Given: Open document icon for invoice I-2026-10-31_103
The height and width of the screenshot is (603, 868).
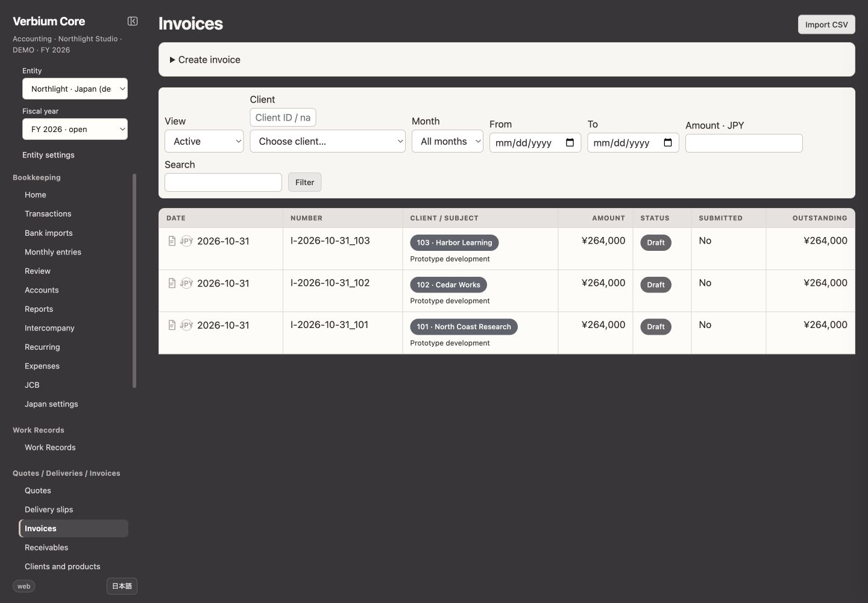Looking at the screenshot, I should click(172, 241).
